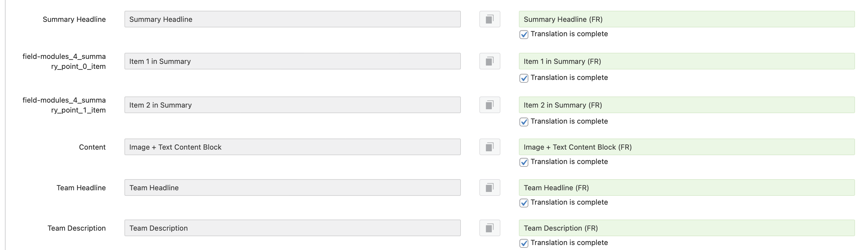Copy Summary Headline original to translation
Screen dimensions: 868x250
[490, 19]
